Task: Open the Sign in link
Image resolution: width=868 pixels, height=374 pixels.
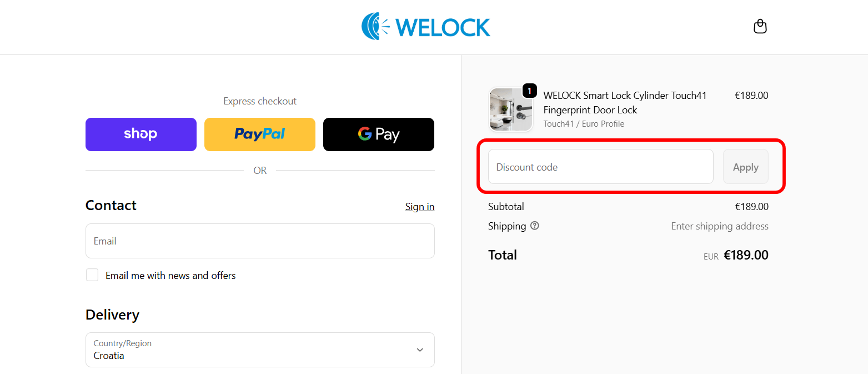Action: 419,206
